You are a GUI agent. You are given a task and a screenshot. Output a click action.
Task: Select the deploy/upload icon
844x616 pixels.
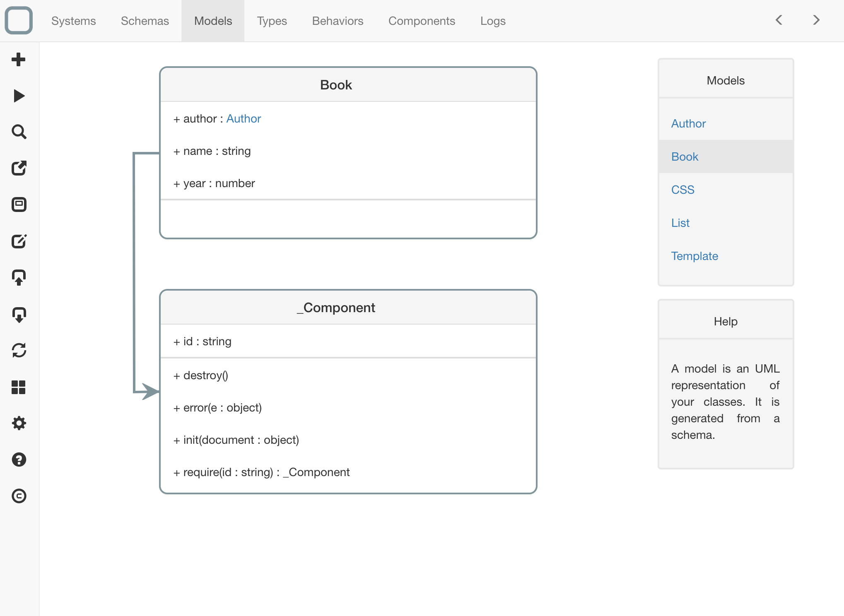coord(19,277)
